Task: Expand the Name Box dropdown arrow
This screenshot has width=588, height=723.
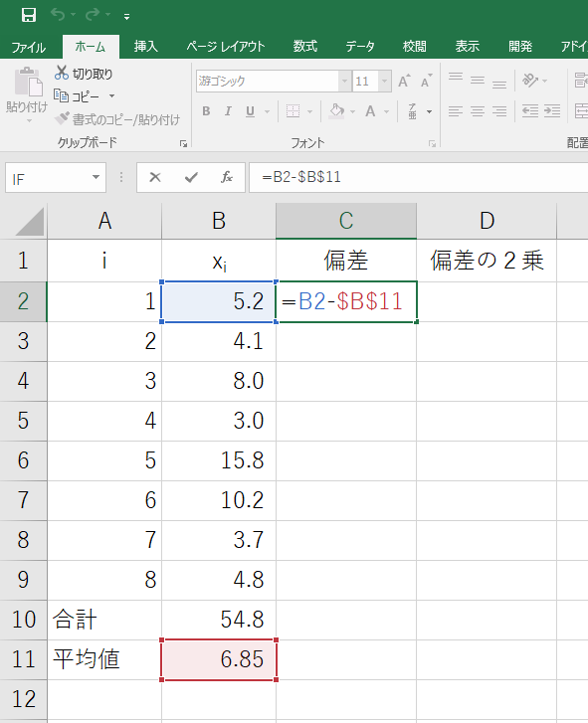Action: (x=96, y=178)
